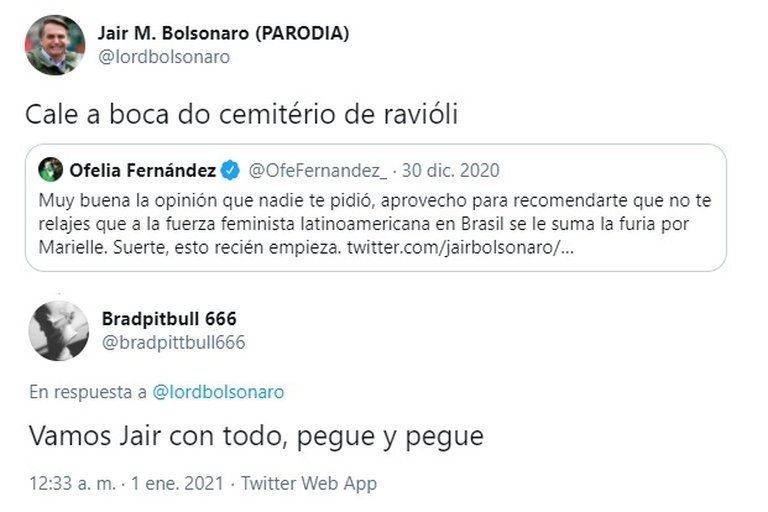
Task: Click the @lordbolsonaro handle under the display name
Action: pos(163,57)
